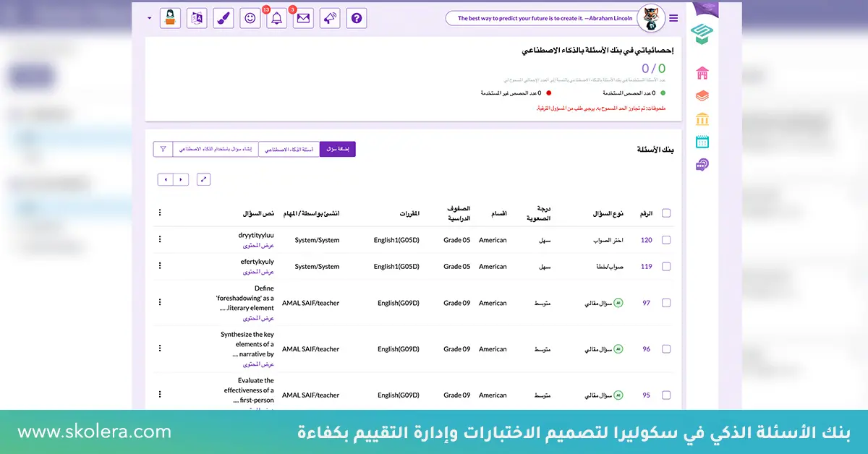
Task: Open kebab menu for question 96 row
Action: [x=160, y=348]
